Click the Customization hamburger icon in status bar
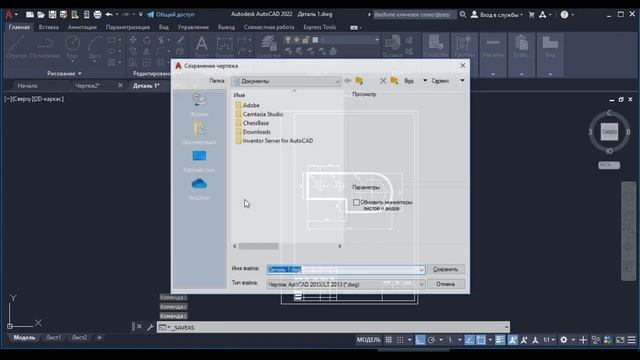This screenshot has height=360, width=640. tap(631, 340)
